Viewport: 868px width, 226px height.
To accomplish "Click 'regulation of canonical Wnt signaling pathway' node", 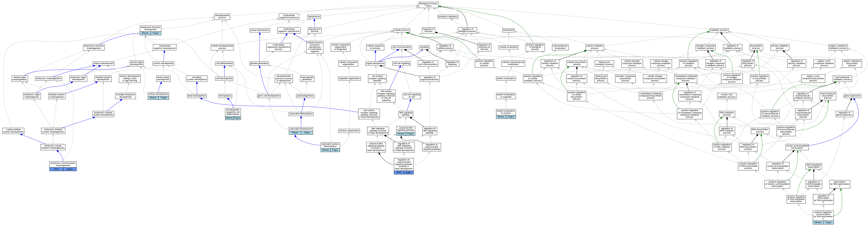I will click(x=431, y=147).
